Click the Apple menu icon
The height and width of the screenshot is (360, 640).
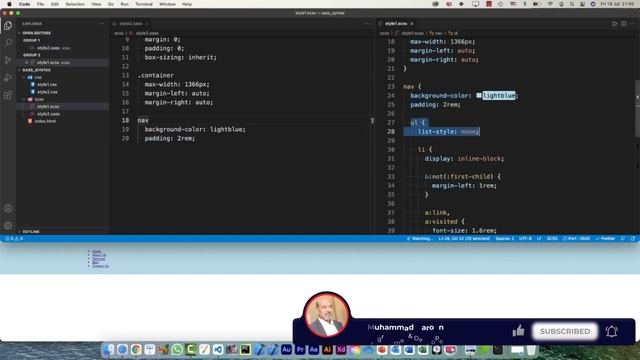pos(9,4)
